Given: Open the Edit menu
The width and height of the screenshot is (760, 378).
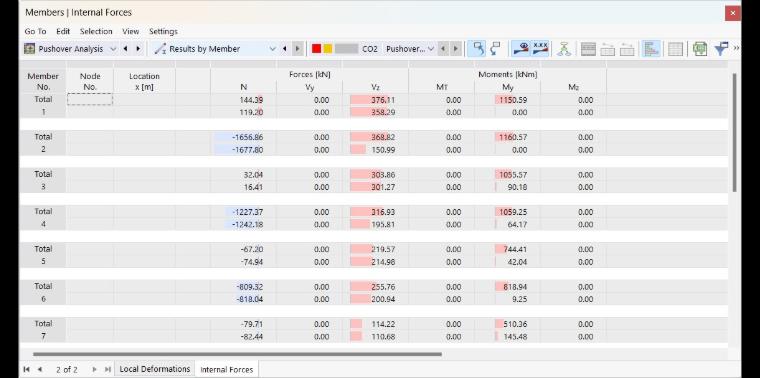Looking at the screenshot, I should click(63, 31).
